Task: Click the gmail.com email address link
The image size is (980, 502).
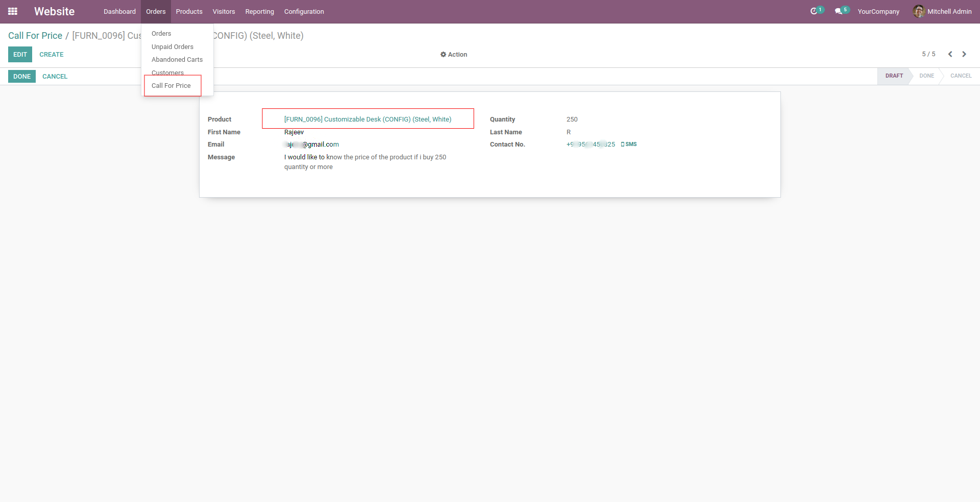Action: click(311, 145)
